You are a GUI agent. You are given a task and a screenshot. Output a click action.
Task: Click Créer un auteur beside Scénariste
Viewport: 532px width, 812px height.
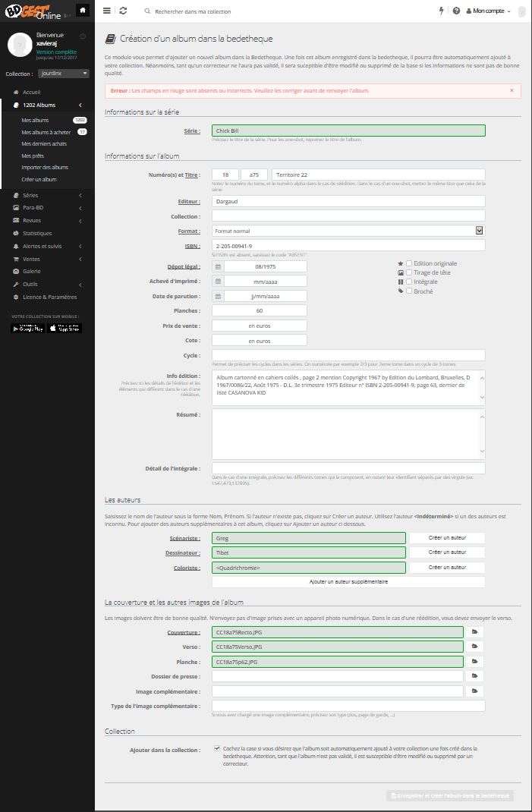[446, 538]
